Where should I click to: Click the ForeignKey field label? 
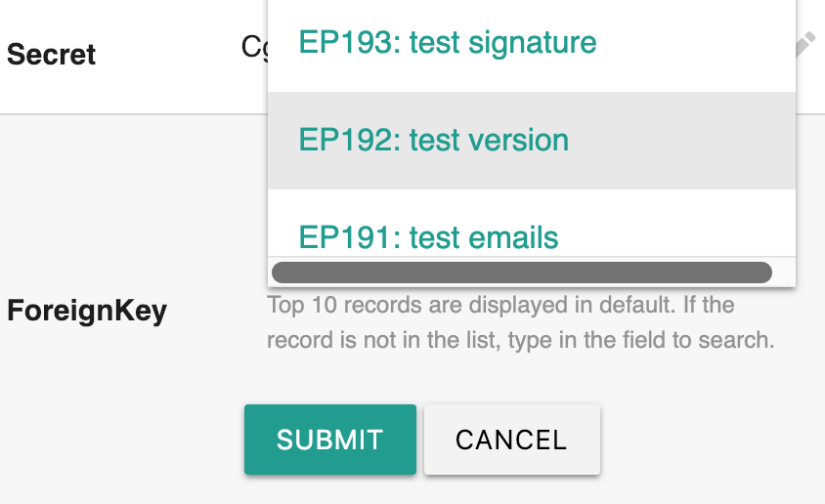(87, 311)
